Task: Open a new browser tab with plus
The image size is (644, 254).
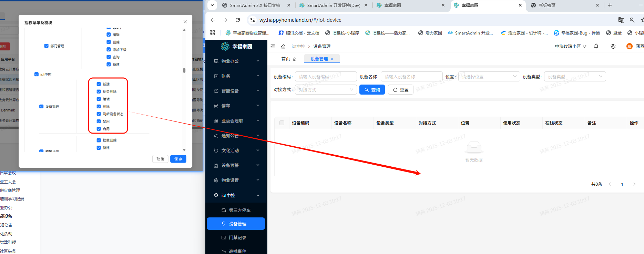Action: pos(610,5)
